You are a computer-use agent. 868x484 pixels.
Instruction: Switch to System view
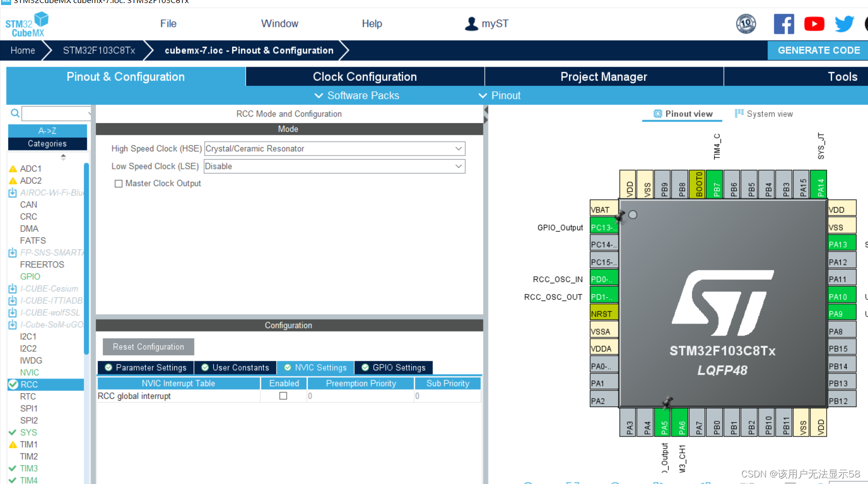coord(764,114)
